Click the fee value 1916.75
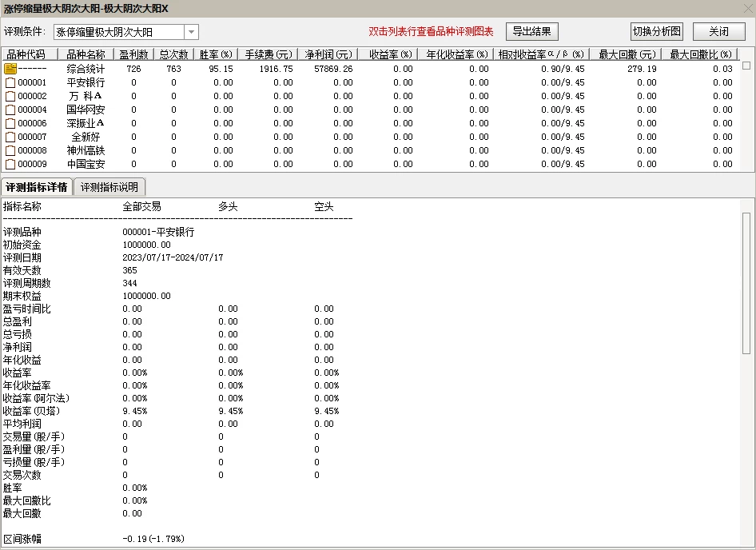756x550 pixels. click(277, 69)
